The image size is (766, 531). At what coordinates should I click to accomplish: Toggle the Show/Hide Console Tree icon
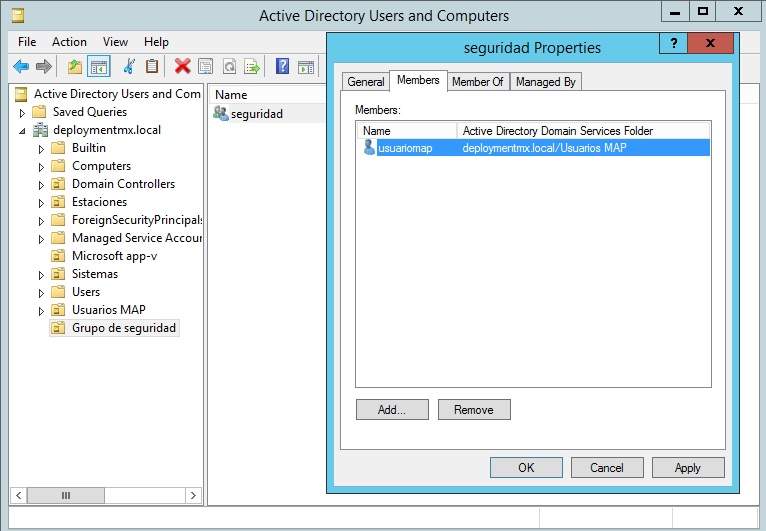point(99,67)
